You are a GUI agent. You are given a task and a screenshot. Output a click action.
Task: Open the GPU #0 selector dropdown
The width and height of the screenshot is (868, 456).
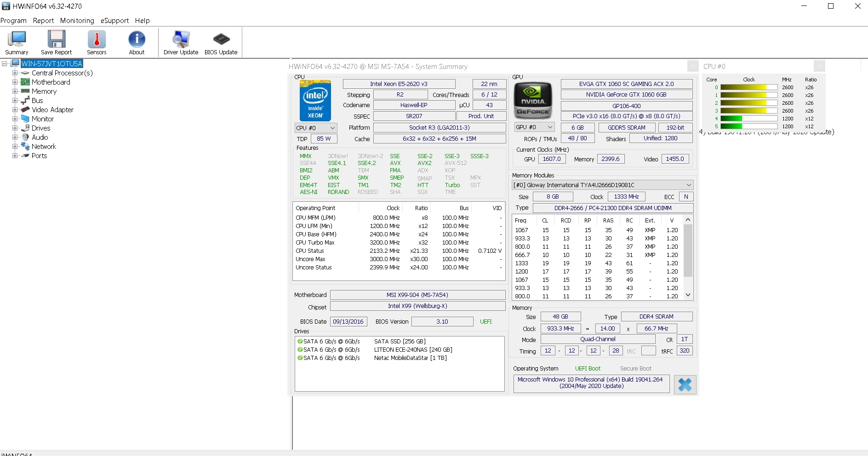coord(534,127)
